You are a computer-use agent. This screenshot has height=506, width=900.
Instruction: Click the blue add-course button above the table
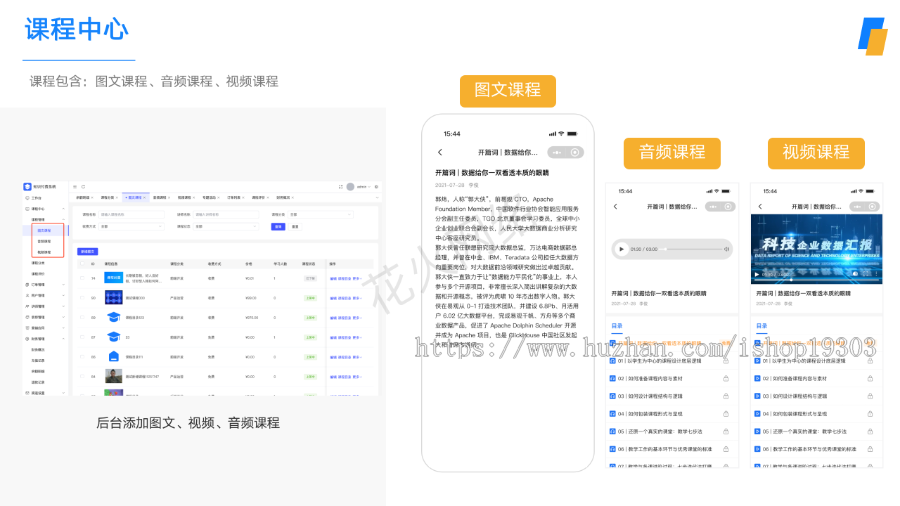[87, 251]
